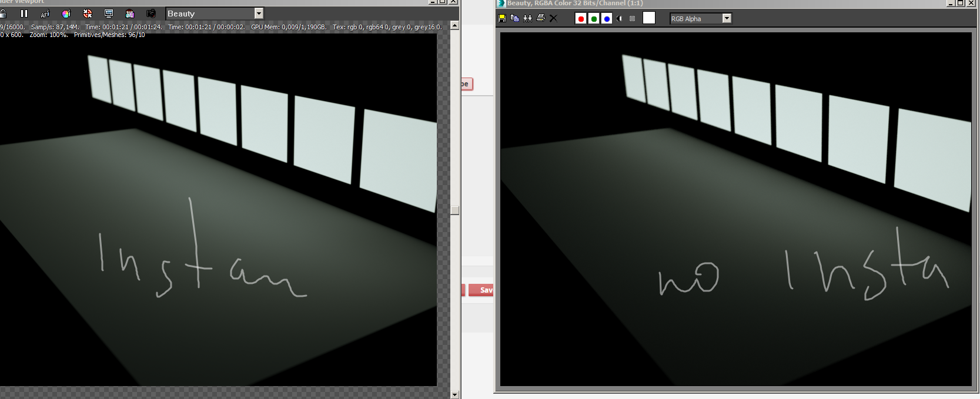Click the camera snapshot icon
The image size is (980, 399).
(x=151, y=14)
